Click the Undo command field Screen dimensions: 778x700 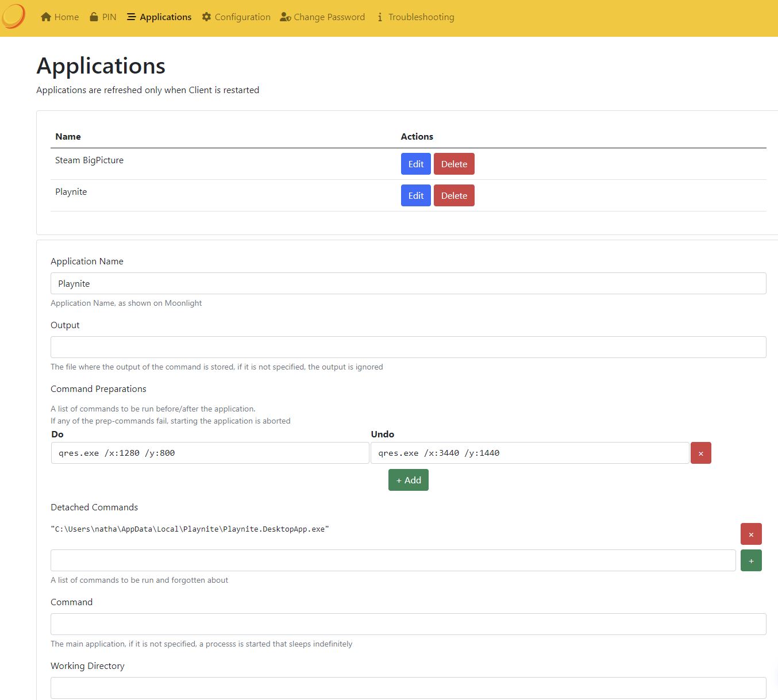tap(530, 453)
